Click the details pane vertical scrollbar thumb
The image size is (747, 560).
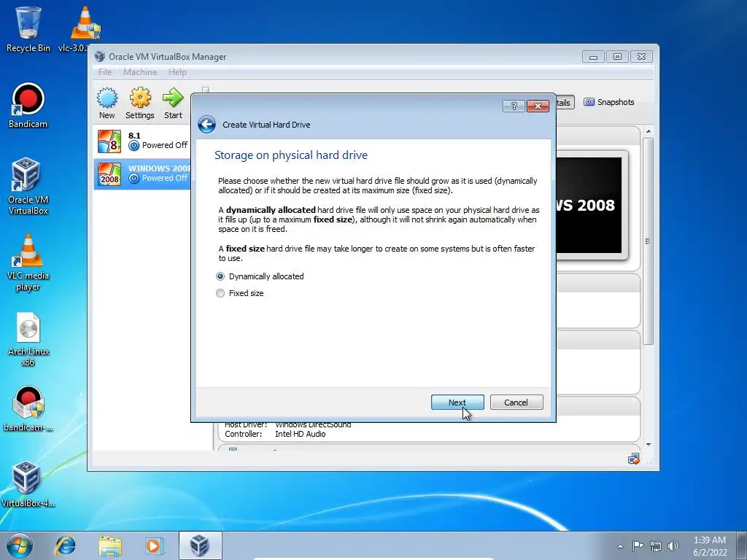click(x=648, y=241)
